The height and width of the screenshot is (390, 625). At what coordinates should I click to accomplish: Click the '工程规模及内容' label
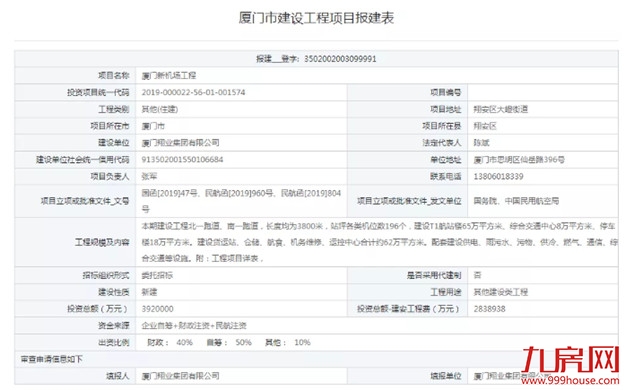[102, 242]
